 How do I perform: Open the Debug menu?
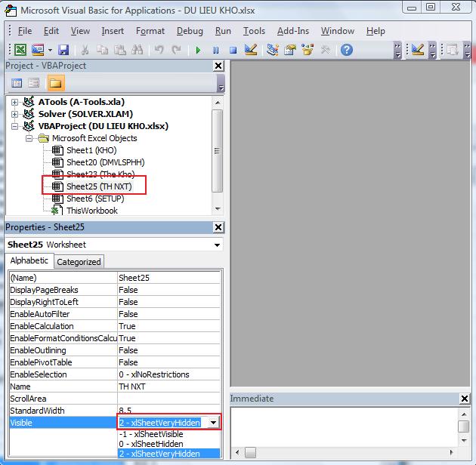(190, 31)
